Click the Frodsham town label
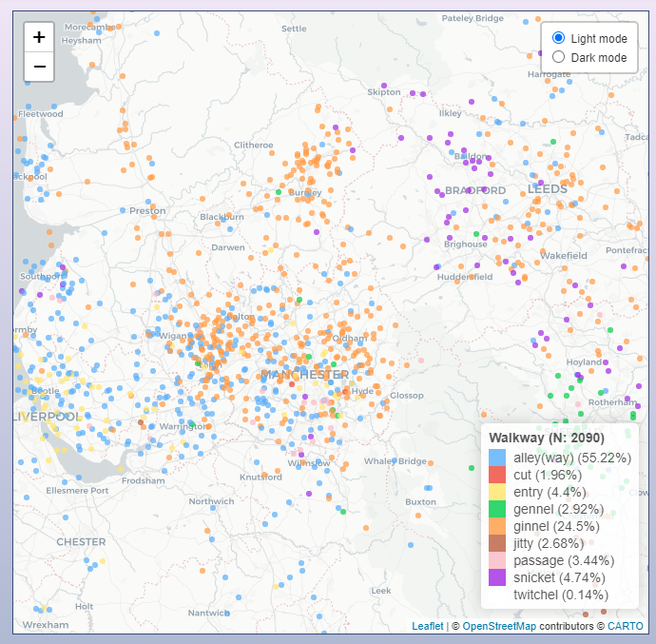This screenshot has height=644, width=656. (143, 480)
